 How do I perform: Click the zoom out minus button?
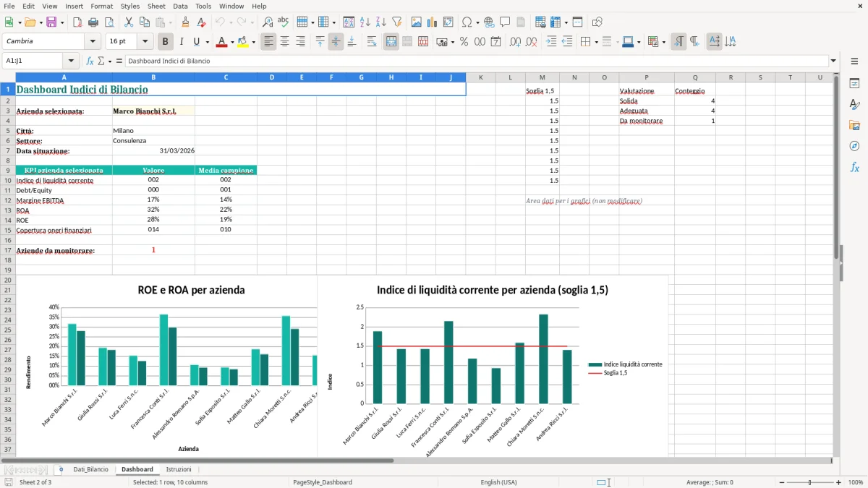(780, 482)
